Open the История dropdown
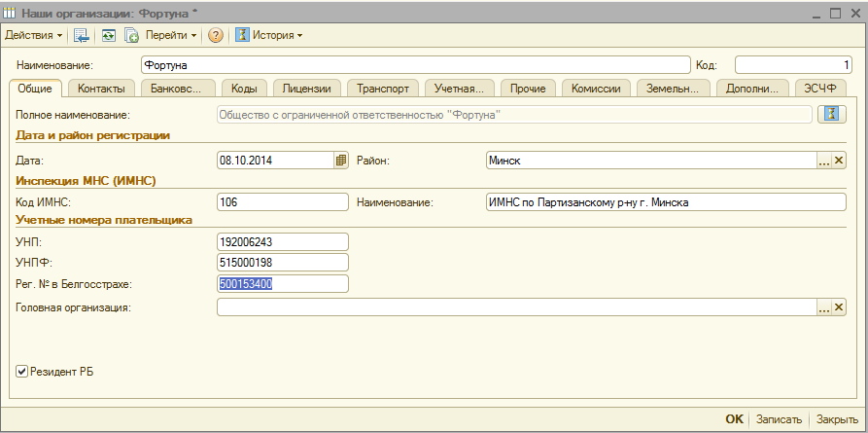 click(277, 35)
